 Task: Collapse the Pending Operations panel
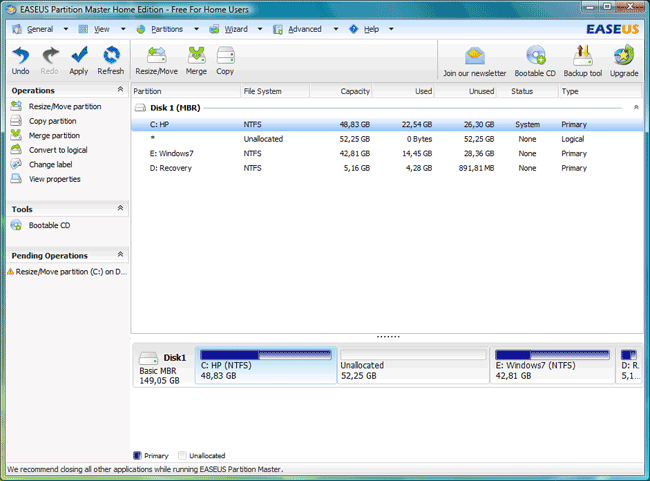pyautogui.click(x=121, y=255)
